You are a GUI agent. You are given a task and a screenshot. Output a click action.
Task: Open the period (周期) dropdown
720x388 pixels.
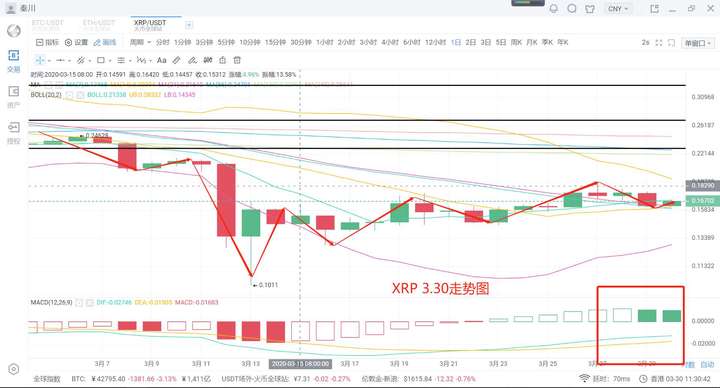140,42
